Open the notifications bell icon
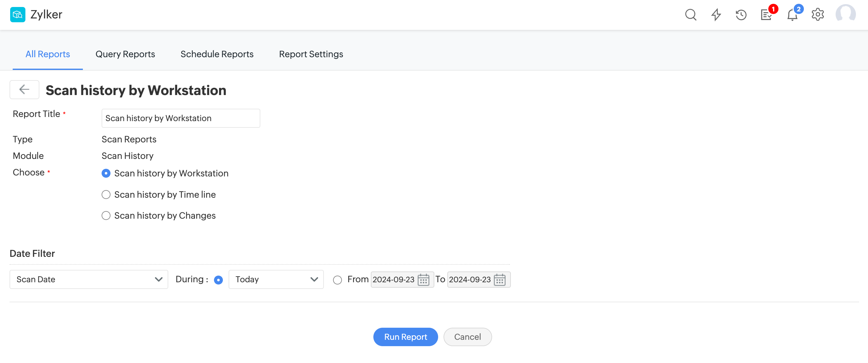The image size is (868, 363). click(792, 15)
